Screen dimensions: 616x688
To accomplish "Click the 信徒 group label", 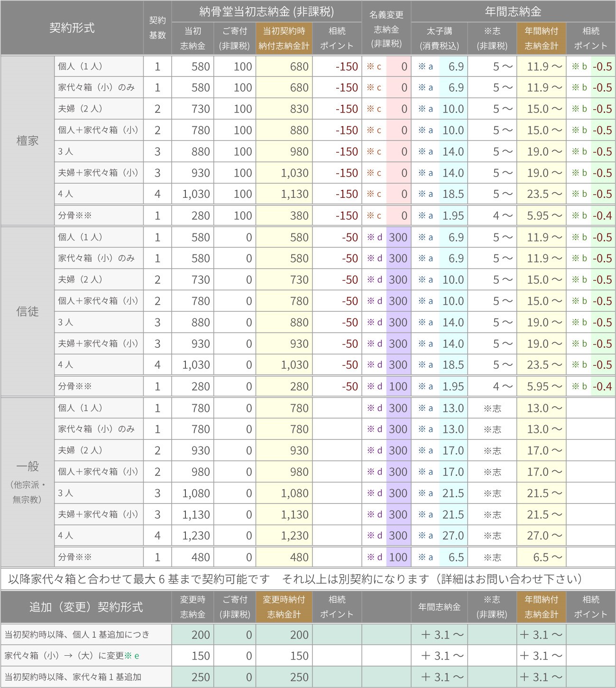I will 28,311.
